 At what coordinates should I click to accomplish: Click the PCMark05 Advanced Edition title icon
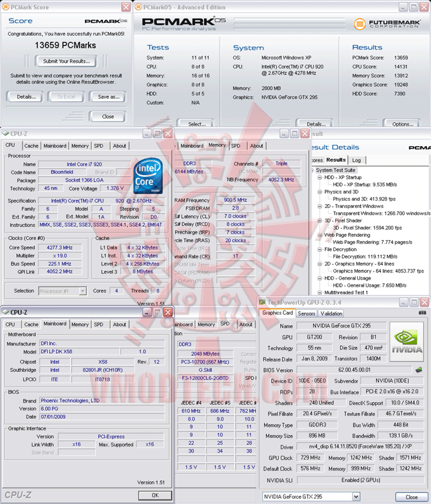pyautogui.click(x=138, y=7)
